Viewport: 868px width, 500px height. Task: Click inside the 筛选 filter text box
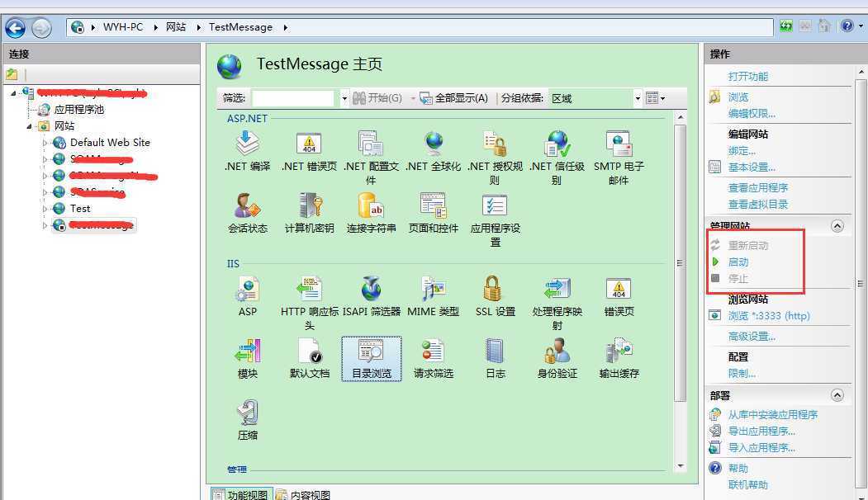pyautogui.click(x=293, y=98)
